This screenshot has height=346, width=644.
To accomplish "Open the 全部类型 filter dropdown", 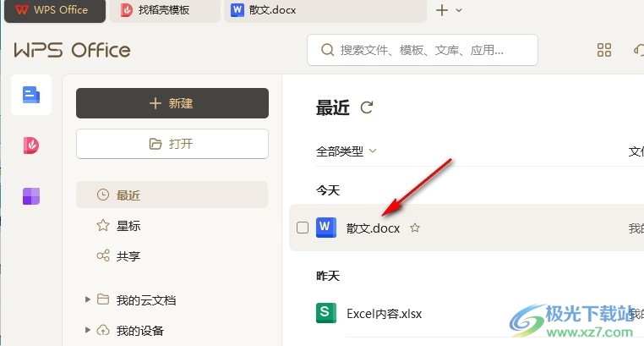I will [x=347, y=151].
